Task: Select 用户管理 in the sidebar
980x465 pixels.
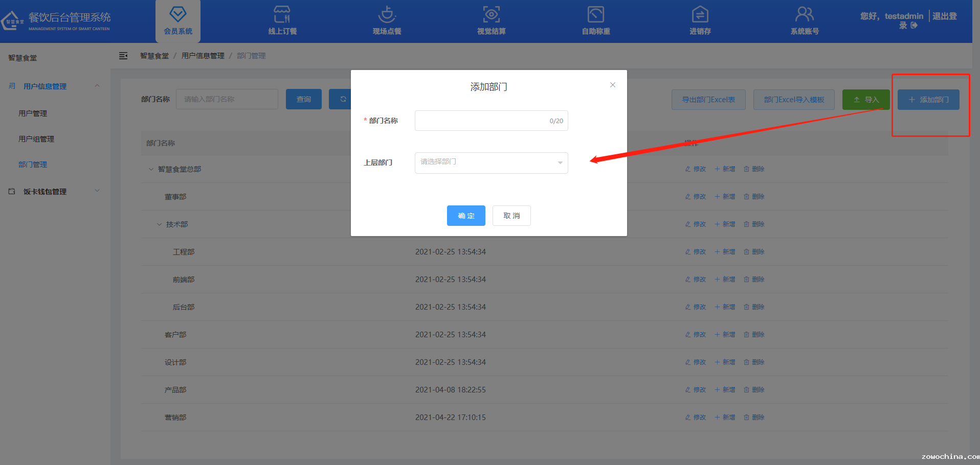Action: [33, 113]
